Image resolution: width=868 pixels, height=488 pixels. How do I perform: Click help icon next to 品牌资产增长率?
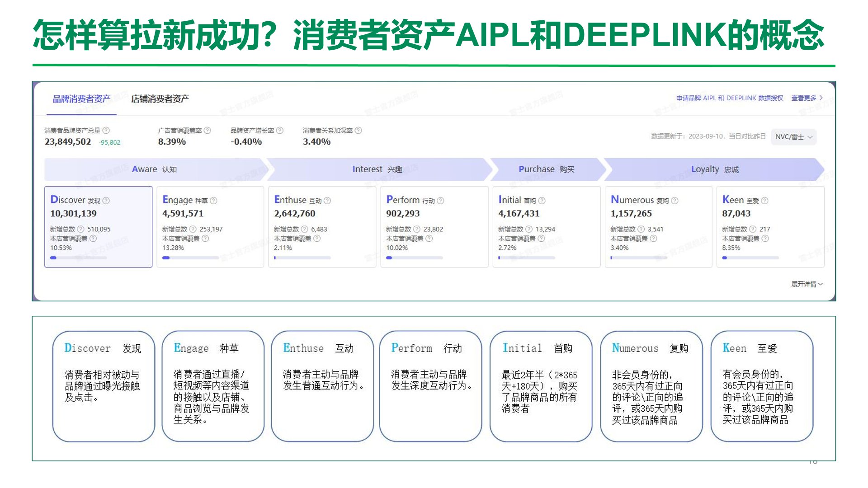click(x=280, y=131)
